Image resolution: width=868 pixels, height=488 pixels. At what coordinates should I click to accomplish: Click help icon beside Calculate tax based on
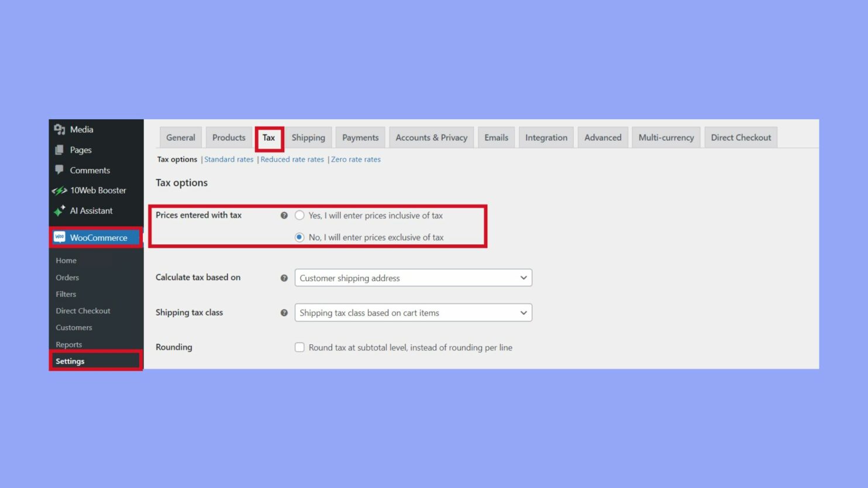click(x=284, y=277)
